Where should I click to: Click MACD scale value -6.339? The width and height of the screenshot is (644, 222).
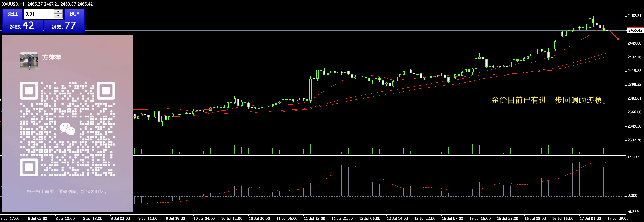[633, 211]
